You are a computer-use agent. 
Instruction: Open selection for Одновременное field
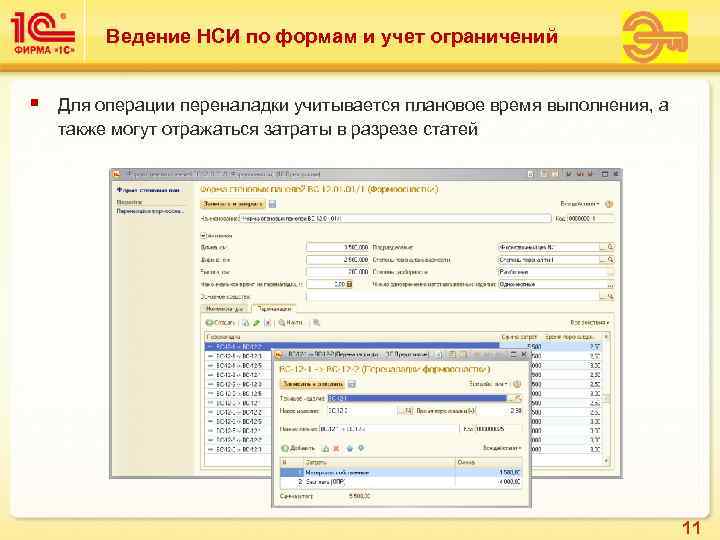(x=610, y=284)
